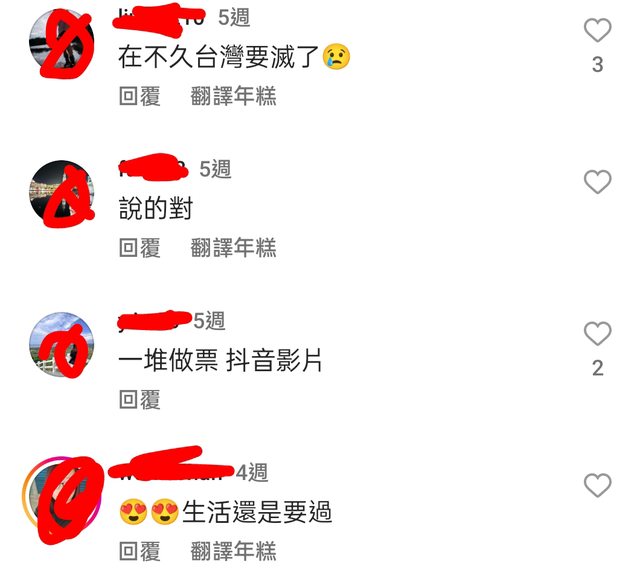Screen dimensions: 640x584
Task: Like the comment 生活還是要過
Action: click(598, 485)
